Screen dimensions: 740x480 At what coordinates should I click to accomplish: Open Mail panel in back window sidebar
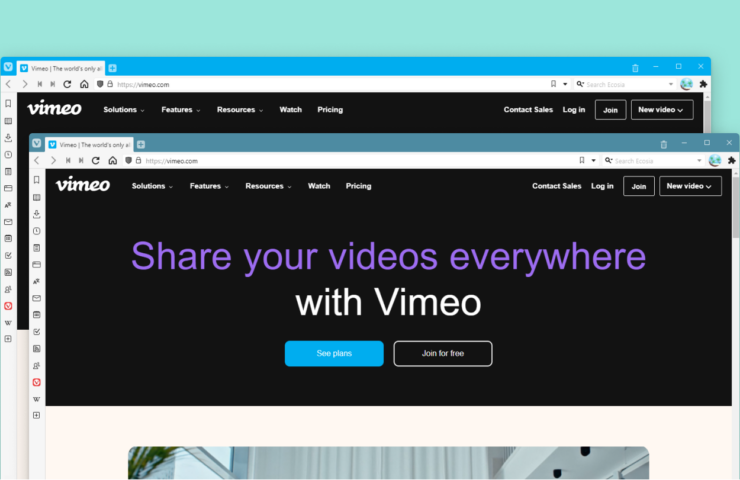point(8,222)
